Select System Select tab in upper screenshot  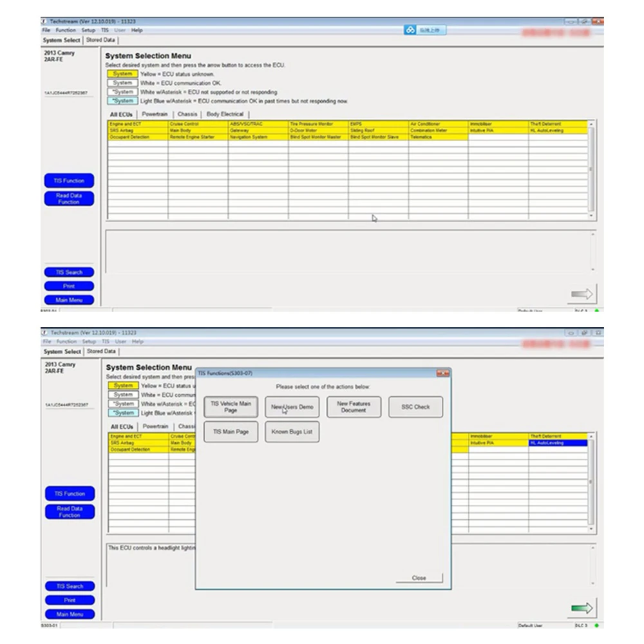(x=62, y=40)
